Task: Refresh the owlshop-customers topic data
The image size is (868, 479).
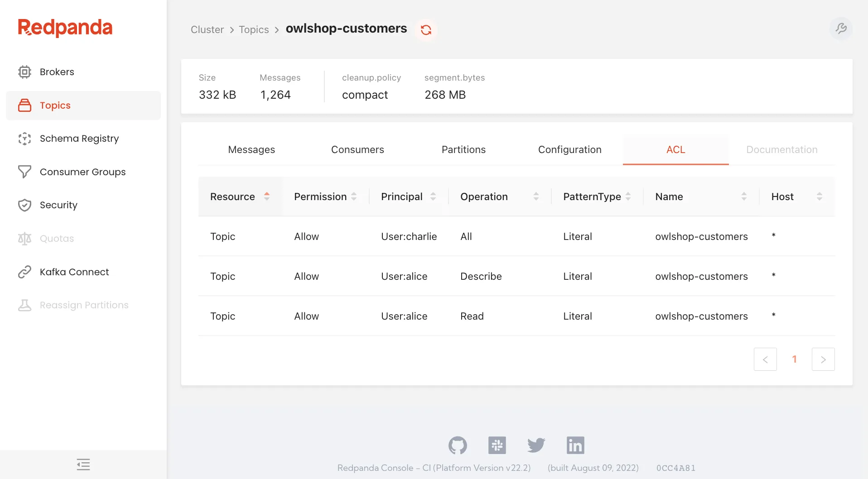Action: tap(426, 30)
